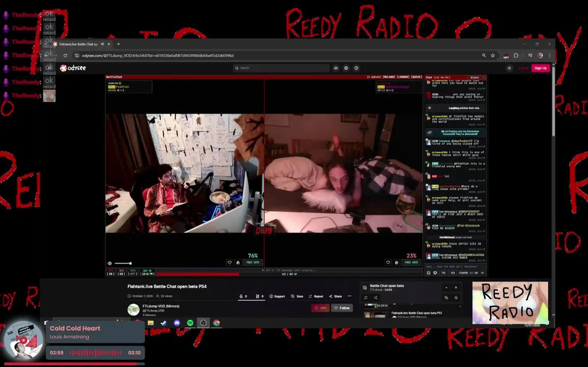Click the RELOAD link in BattleChat header

pyautogui.click(x=388, y=77)
